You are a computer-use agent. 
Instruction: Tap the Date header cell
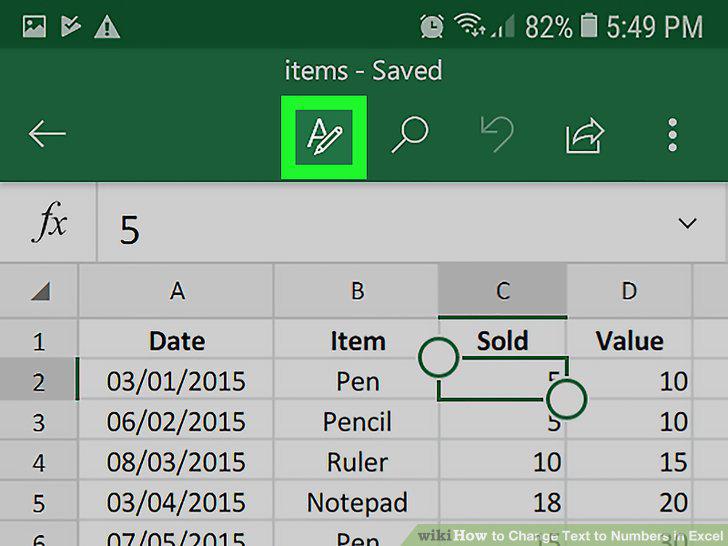[176, 340]
